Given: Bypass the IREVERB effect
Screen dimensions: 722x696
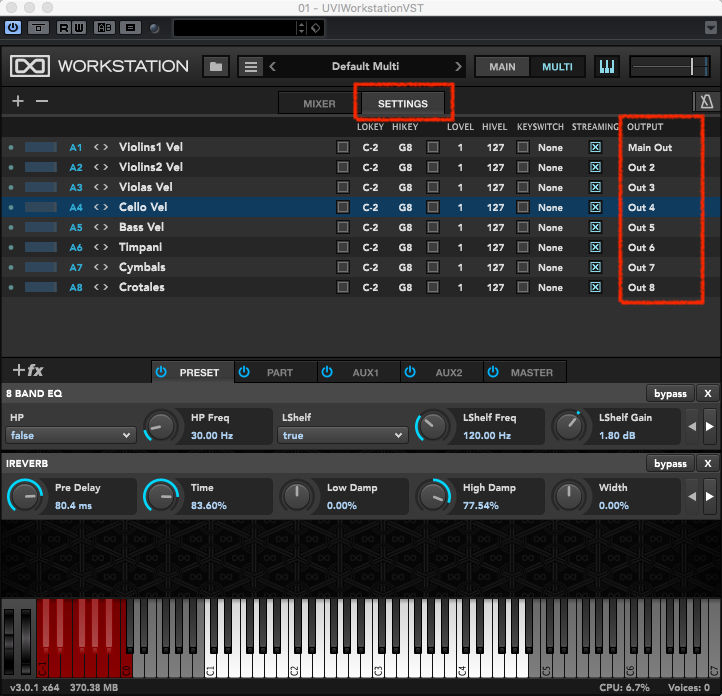Looking at the screenshot, I should (670, 464).
